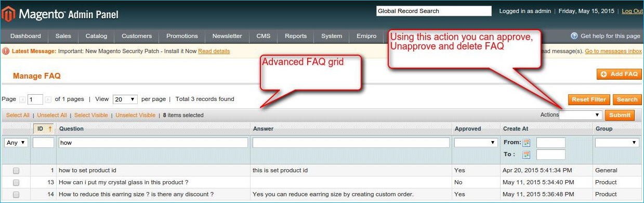Open the CMS menu
The height and width of the screenshot is (203, 644).
tap(263, 36)
